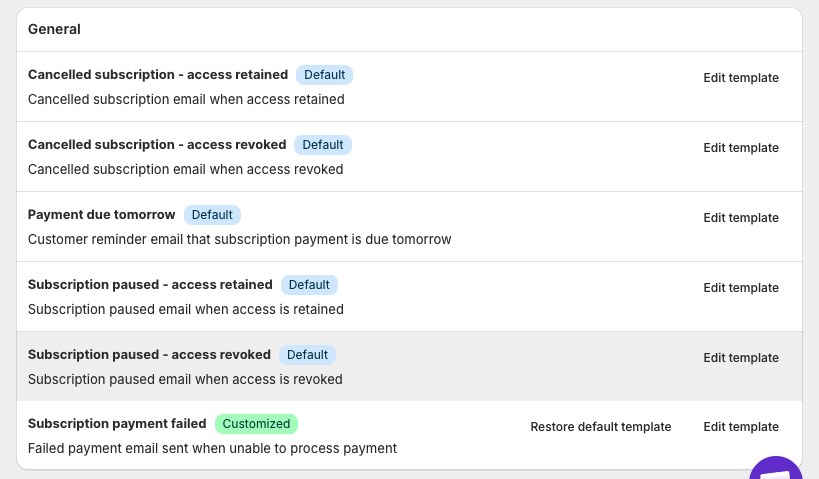Choose the Subscription paused - access revoked title

(x=149, y=355)
